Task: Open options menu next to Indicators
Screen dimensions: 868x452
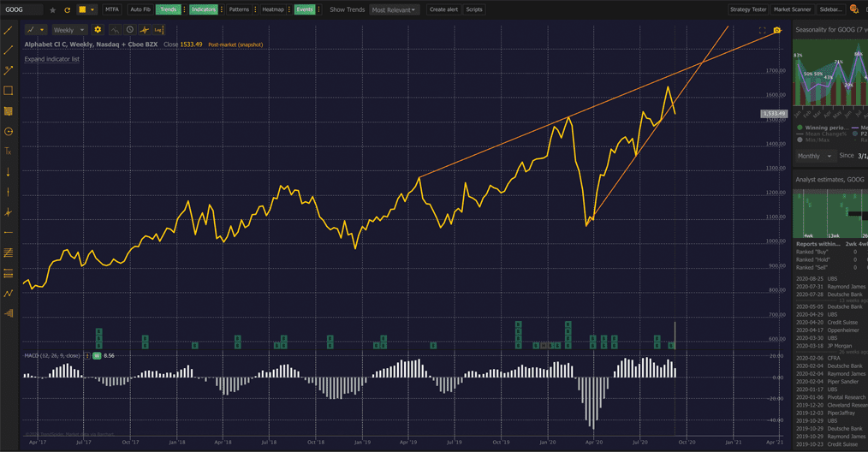Action: coord(222,9)
